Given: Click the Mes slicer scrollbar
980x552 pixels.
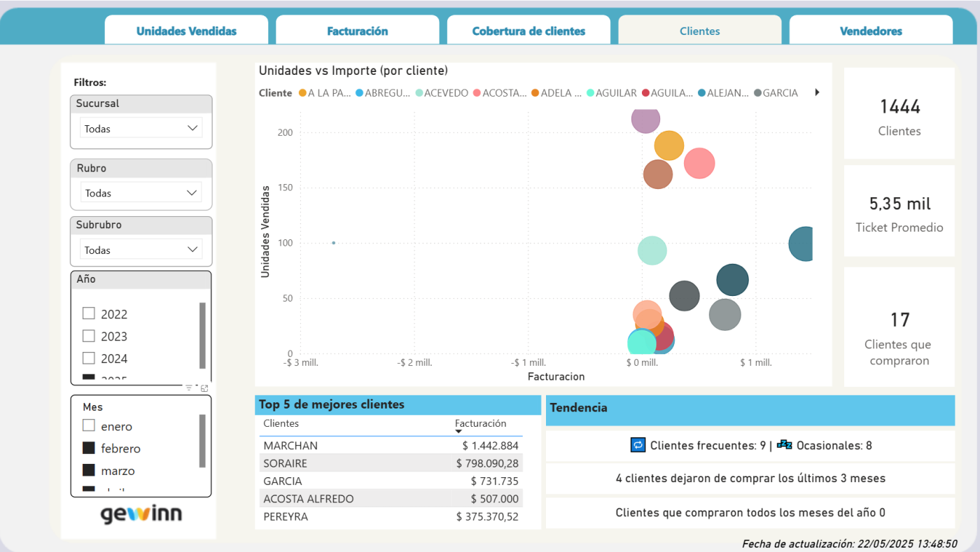Looking at the screenshot, I should tap(202, 441).
